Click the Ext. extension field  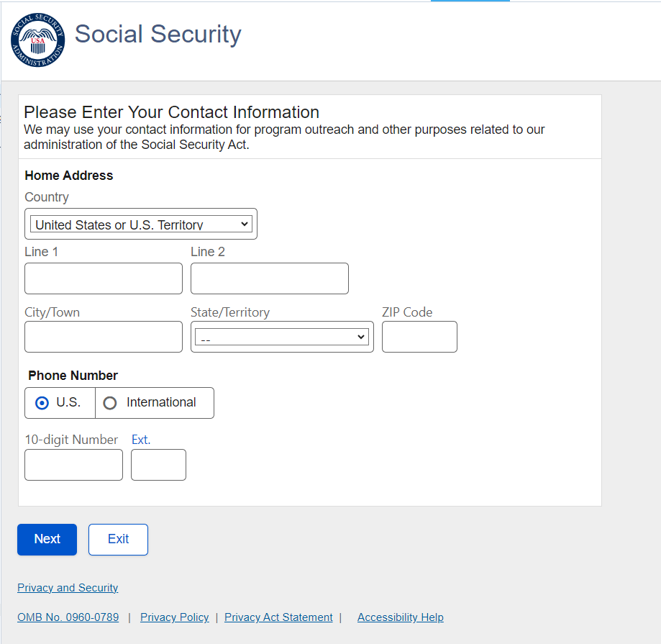[158, 465]
